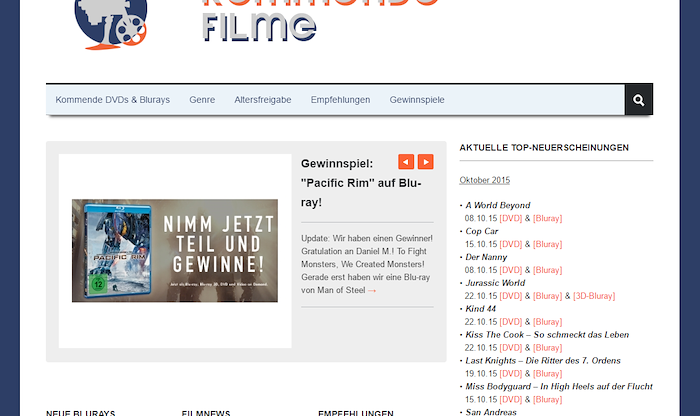
Task: Open the Genre menu item
Action: 202,100
